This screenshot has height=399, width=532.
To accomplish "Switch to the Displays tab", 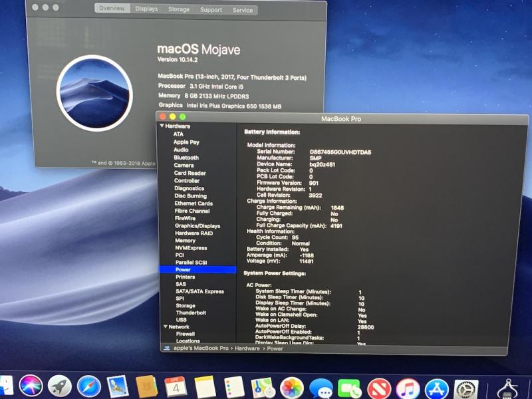I will pyautogui.click(x=146, y=9).
